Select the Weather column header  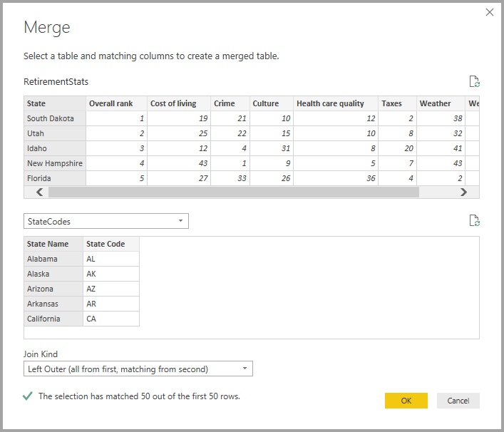coord(441,103)
